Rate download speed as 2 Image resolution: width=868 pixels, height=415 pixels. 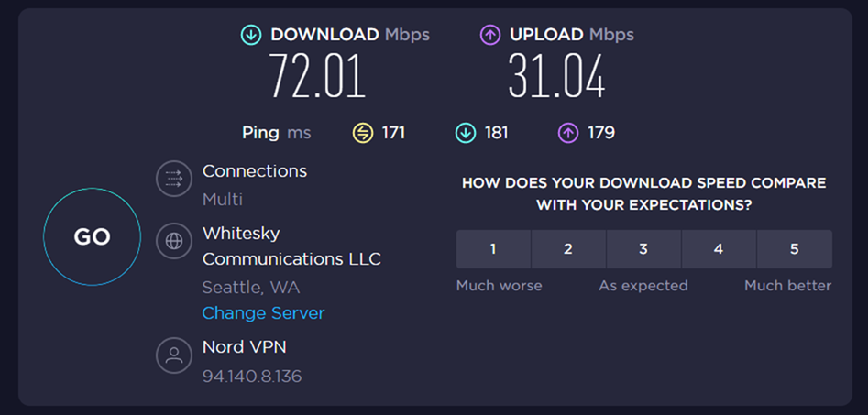[568, 249]
